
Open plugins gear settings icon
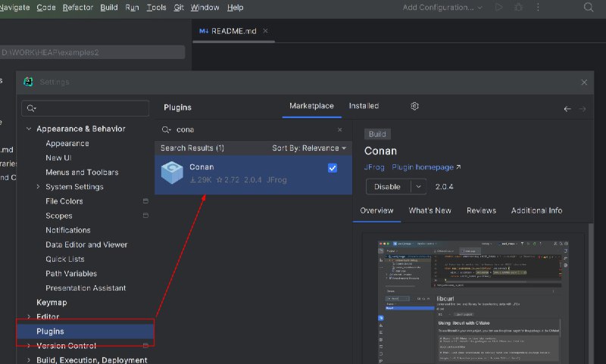(414, 106)
